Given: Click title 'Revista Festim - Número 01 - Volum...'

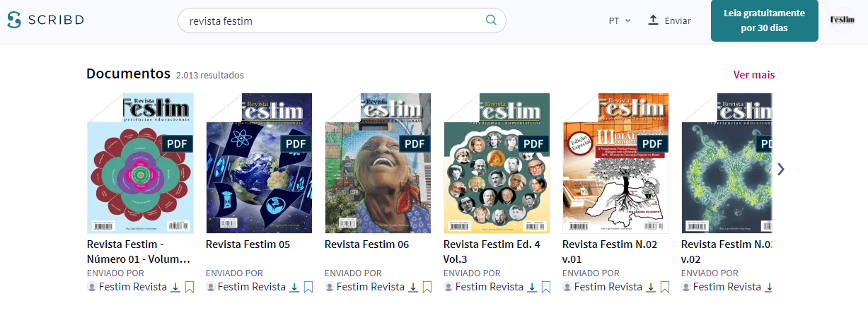Looking at the screenshot, I should (x=139, y=252).
